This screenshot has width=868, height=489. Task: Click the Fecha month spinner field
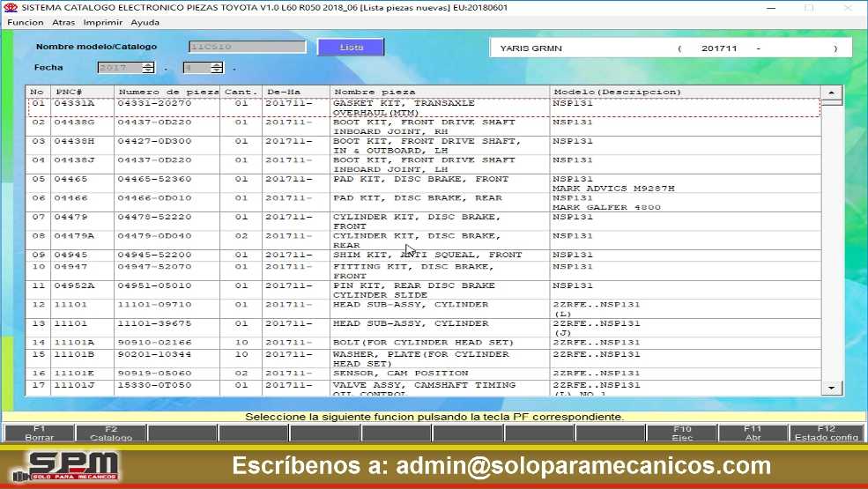[204, 68]
